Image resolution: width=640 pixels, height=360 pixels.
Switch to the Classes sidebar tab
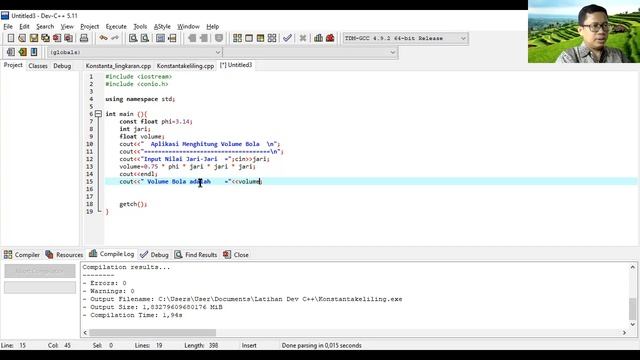click(38, 66)
